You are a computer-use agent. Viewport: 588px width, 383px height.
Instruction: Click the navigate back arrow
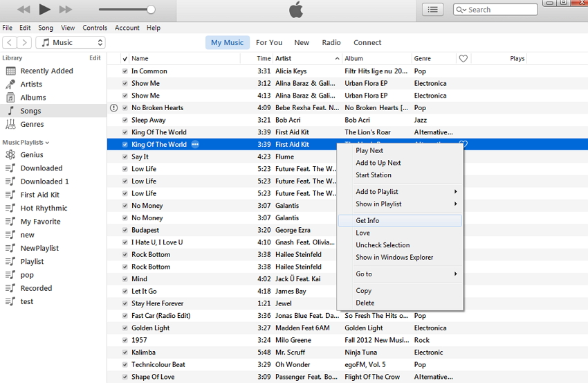click(x=10, y=42)
